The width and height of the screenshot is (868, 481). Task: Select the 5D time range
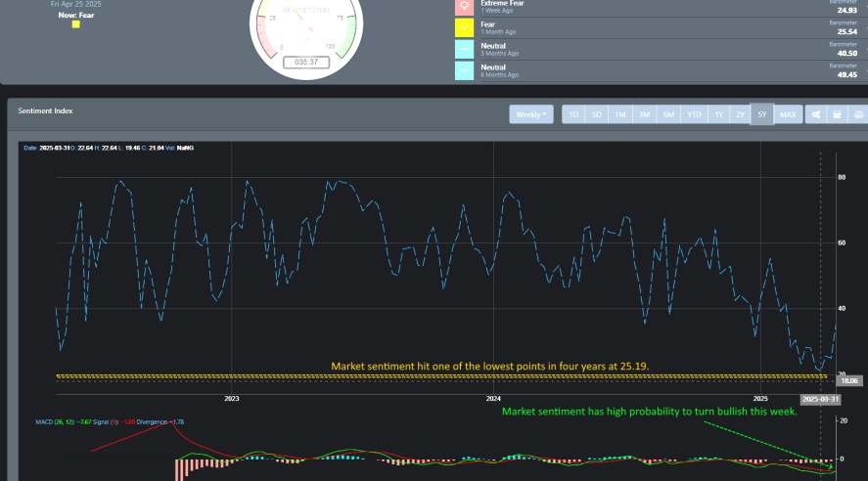click(x=596, y=114)
